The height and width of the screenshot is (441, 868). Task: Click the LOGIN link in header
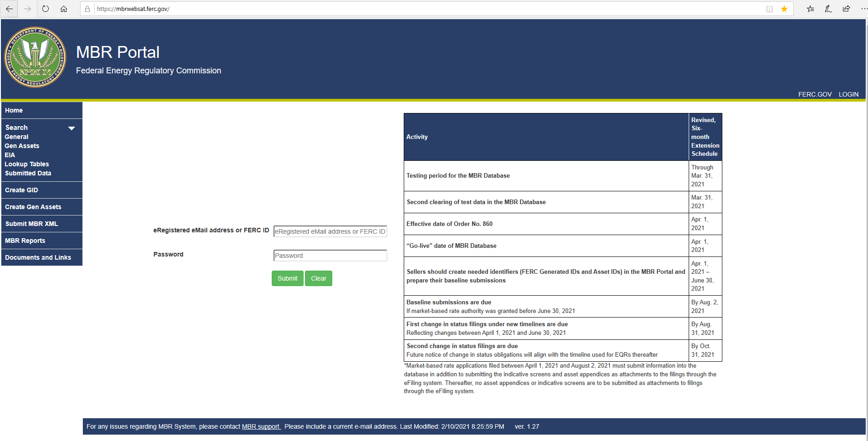pyautogui.click(x=848, y=94)
